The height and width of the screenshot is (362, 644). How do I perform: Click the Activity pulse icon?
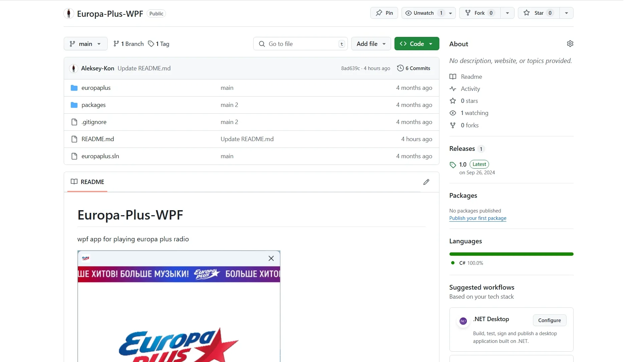click(453, 89)
